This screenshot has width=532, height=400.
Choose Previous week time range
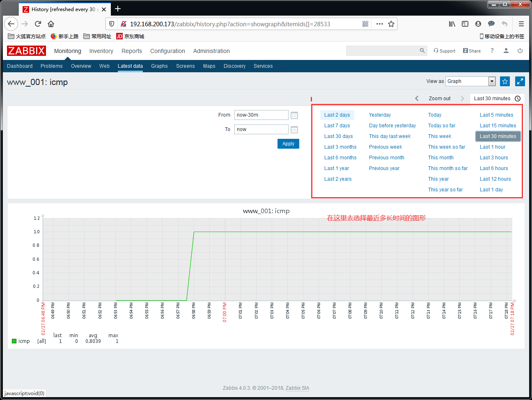385,147
